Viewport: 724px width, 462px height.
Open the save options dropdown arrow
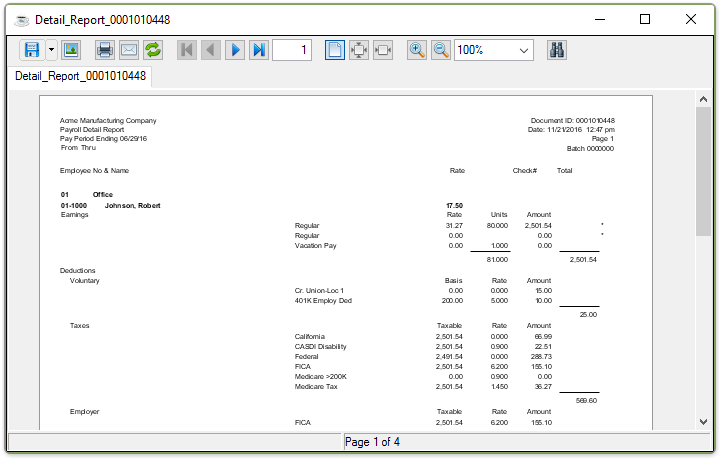pyautogui.click(x=51, y=50)
